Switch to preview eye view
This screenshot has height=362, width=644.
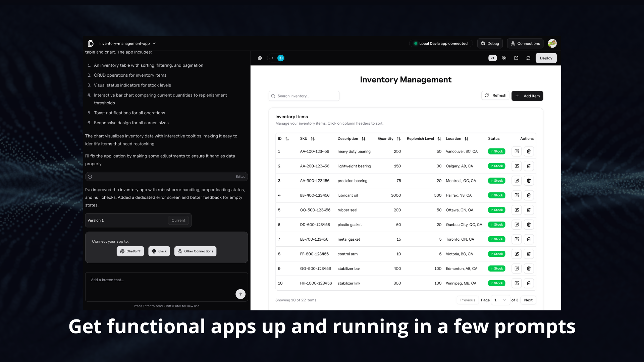tap(281, 58)
